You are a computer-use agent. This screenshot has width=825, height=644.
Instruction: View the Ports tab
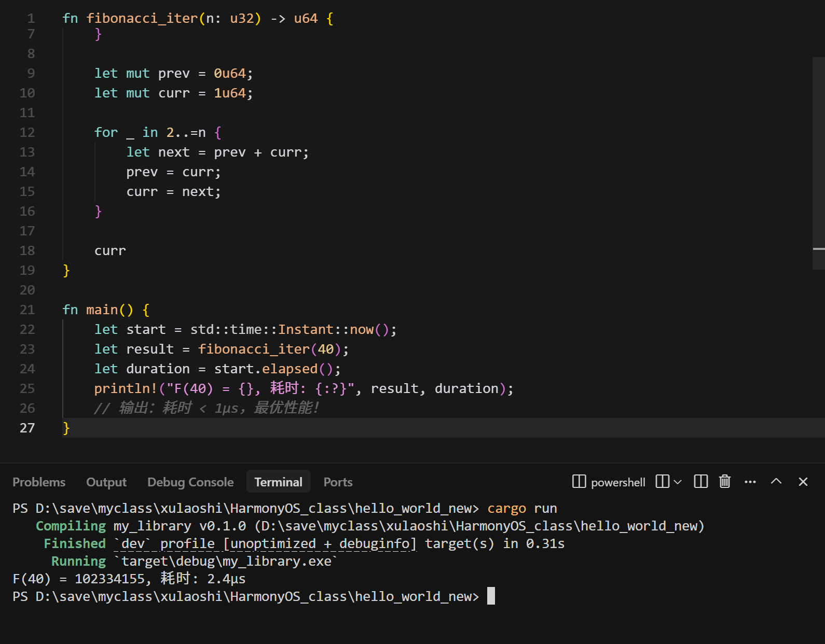338,482
